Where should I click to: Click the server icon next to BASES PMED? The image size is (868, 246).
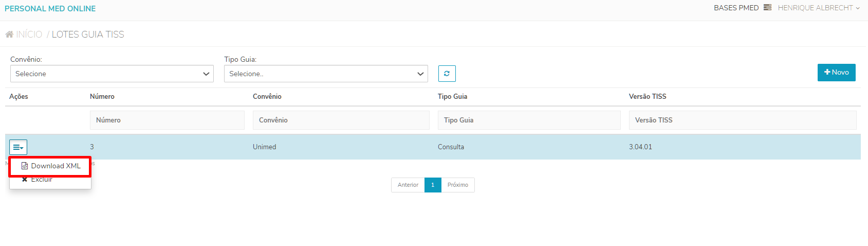(767, 8)
